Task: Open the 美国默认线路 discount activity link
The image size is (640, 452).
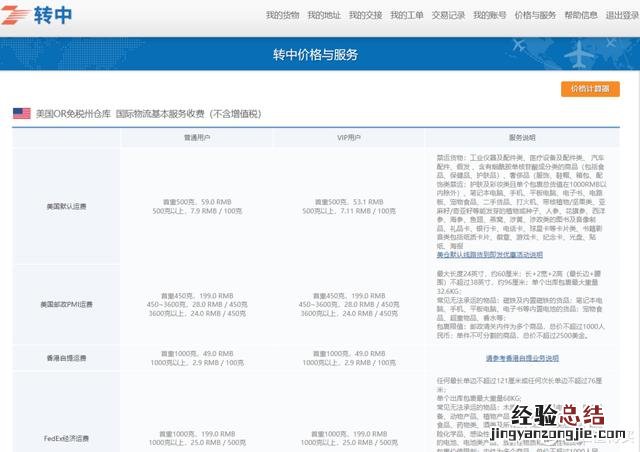Action: 490,255
